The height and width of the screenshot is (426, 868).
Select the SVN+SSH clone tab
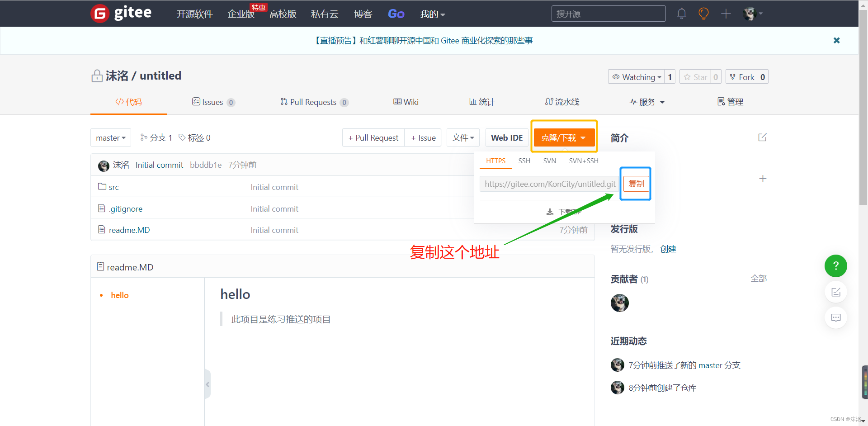click(x=583, y=161)
